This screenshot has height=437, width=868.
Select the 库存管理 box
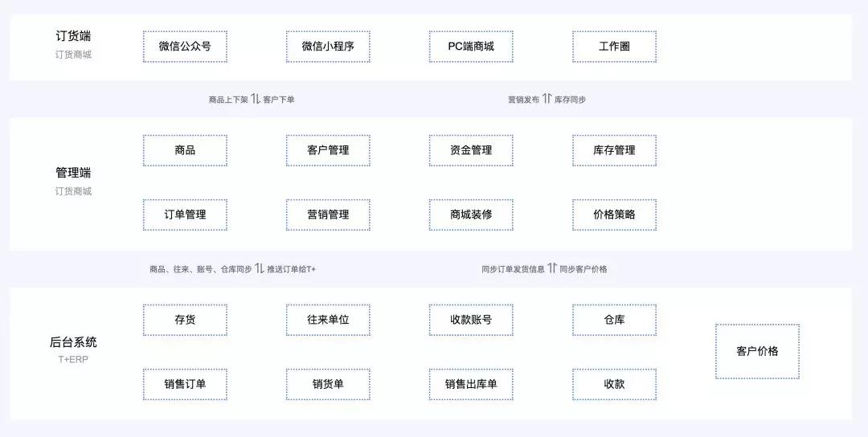coord(614,150)
